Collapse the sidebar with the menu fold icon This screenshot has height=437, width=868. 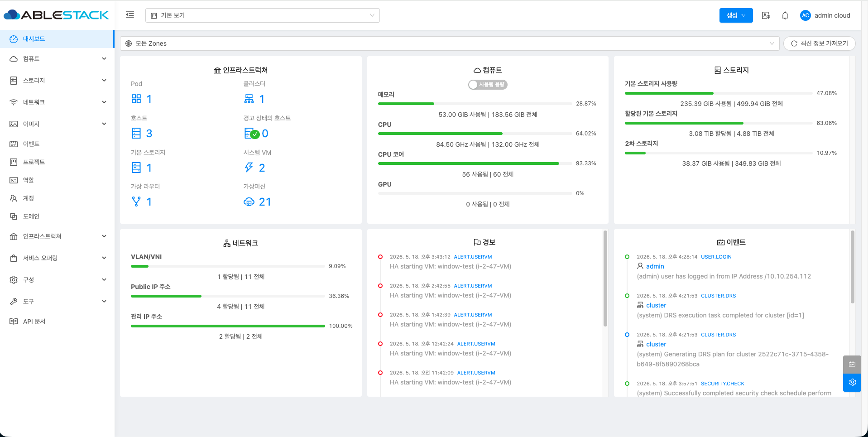point(130,15)
